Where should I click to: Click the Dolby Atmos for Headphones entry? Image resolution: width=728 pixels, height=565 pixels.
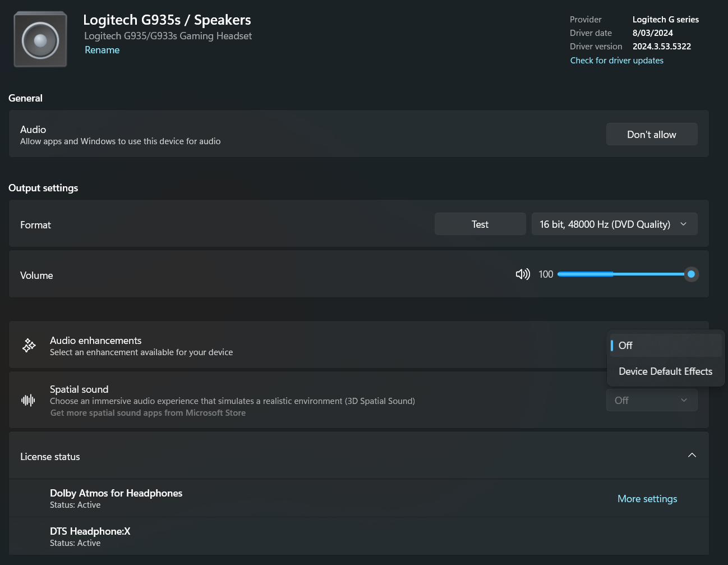point(116,493)
